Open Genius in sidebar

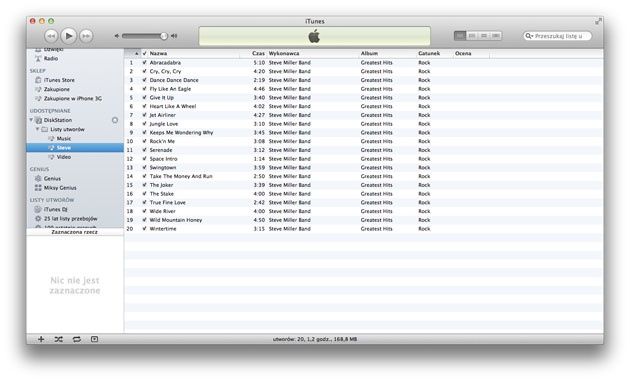(52, 178)
